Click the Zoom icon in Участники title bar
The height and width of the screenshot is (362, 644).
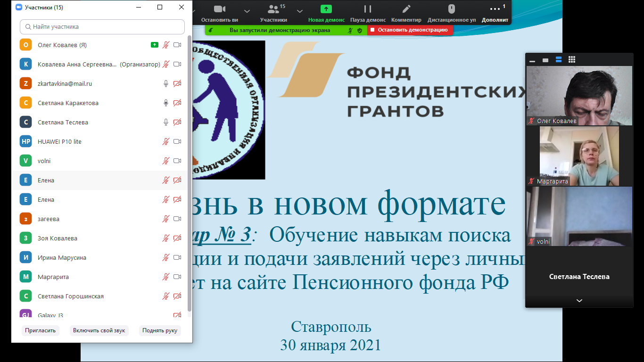click(x=19, y=7)
